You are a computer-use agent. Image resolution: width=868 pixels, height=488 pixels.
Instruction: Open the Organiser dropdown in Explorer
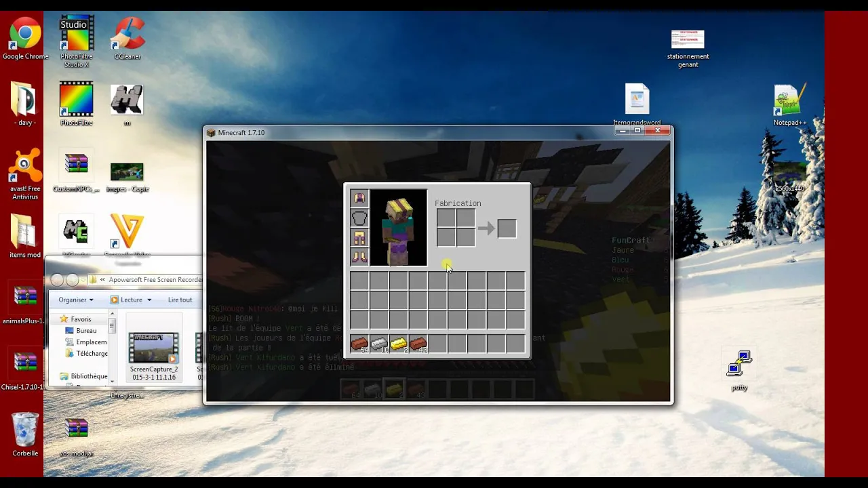click(76, 300)
